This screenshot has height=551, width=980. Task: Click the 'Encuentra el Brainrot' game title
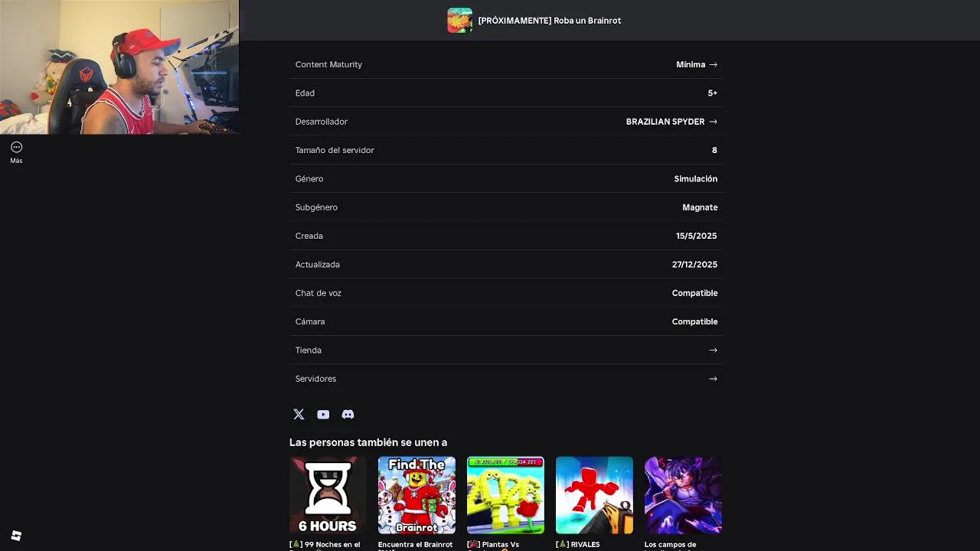coord(415,545)
